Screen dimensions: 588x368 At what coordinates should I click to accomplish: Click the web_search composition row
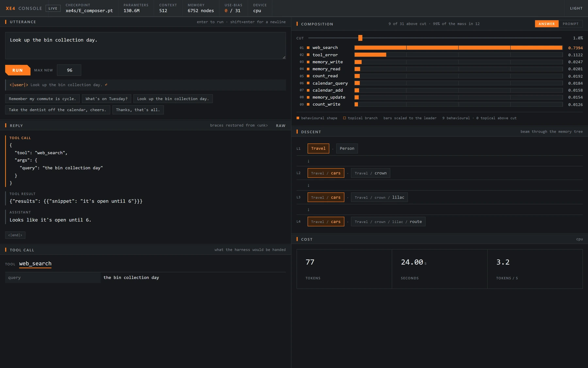(x=440, y=48)
